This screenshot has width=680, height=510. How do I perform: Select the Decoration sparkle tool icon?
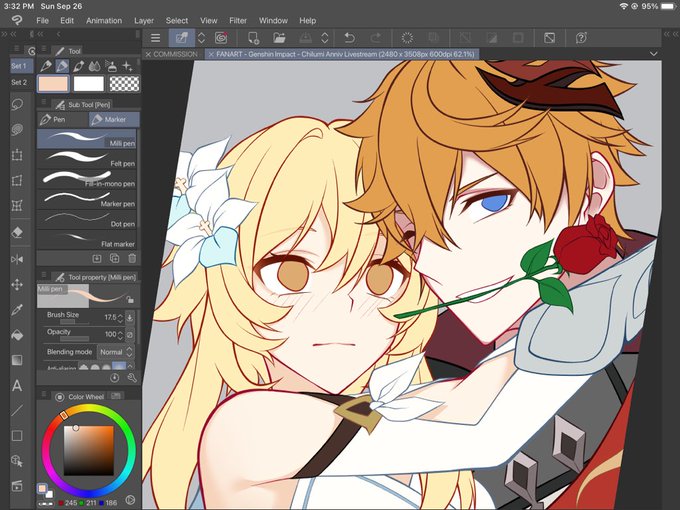[x=128, y=66]
